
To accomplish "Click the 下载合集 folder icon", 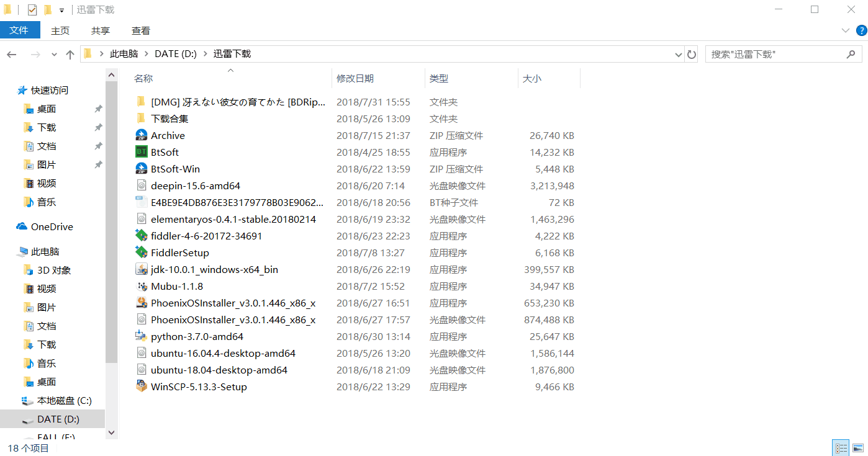I will [x=141, y=118].
